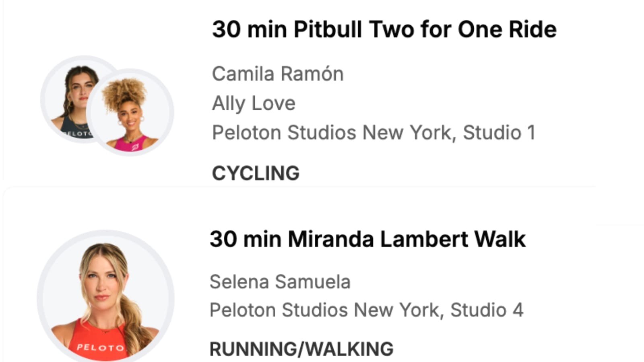Open the 30 min Pitbull Two for One Ride

[384, 29]
